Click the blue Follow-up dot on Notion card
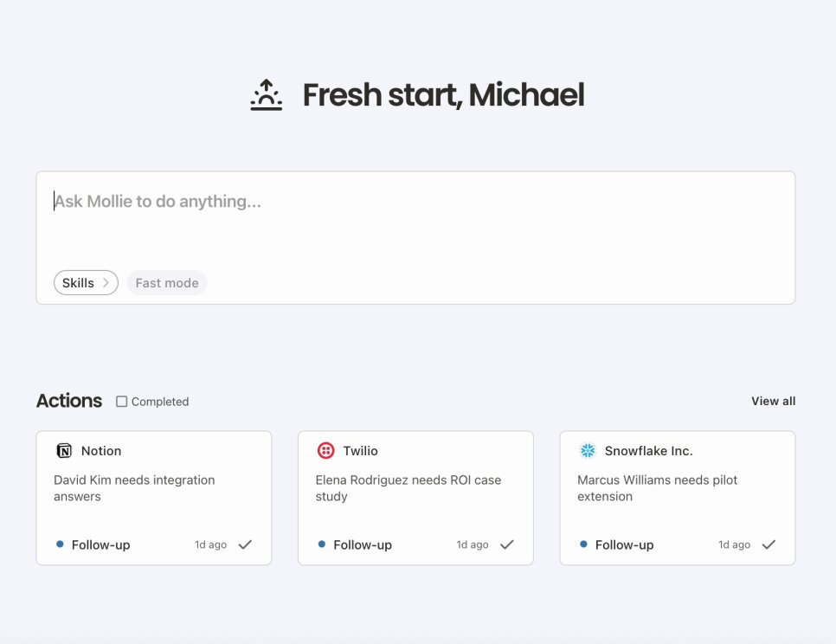This screenshot has height=644, width=836. coord(60,544)
